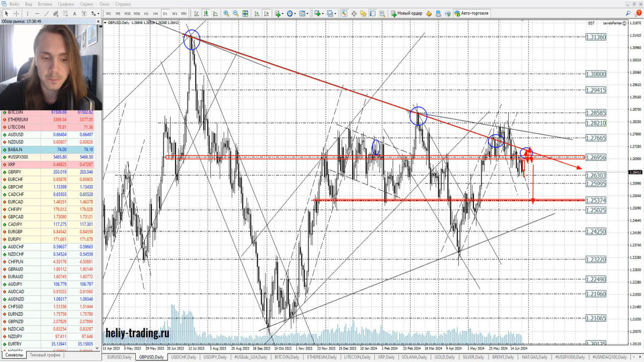Viewport: 644px width, 362px height.
Task: Click the search magnifier in top right
Action: [x=627, y=13]
